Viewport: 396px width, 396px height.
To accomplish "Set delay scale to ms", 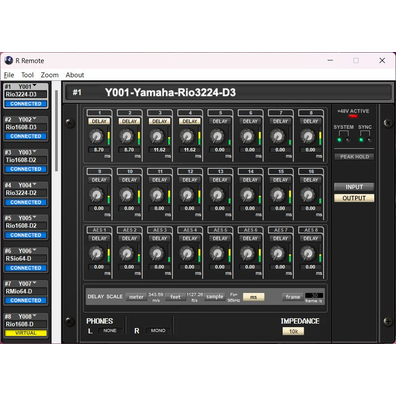I will click(x=253, y=297).
